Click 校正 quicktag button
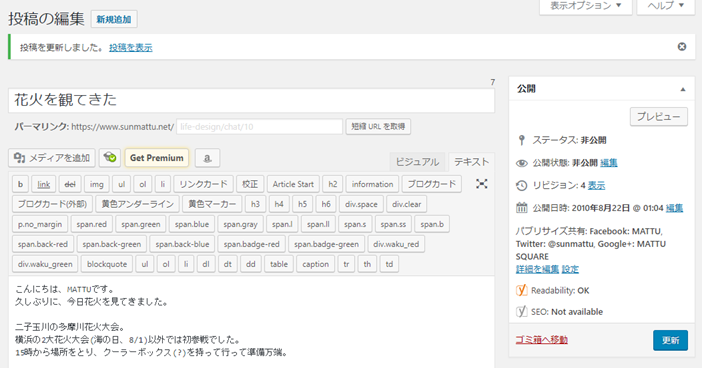Image resolution: width=702 pixels, height=368 pixels. click(250, 184)
